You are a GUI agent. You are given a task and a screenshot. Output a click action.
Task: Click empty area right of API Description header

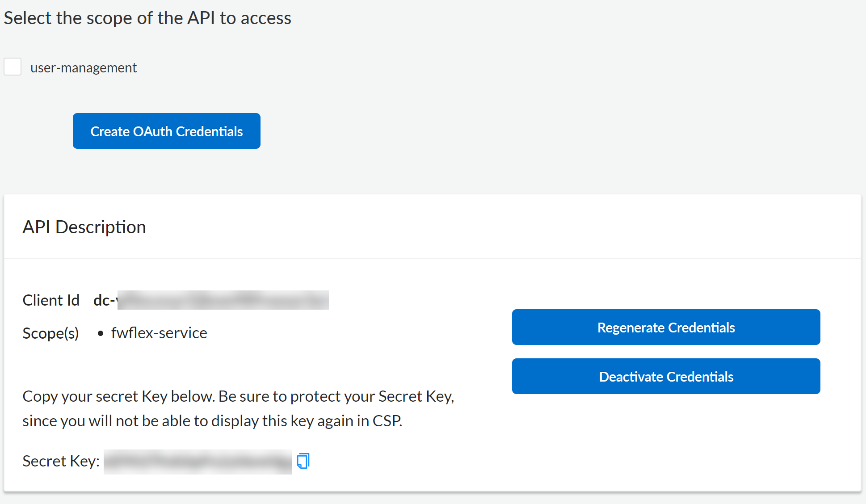click(x=492, y=227)
